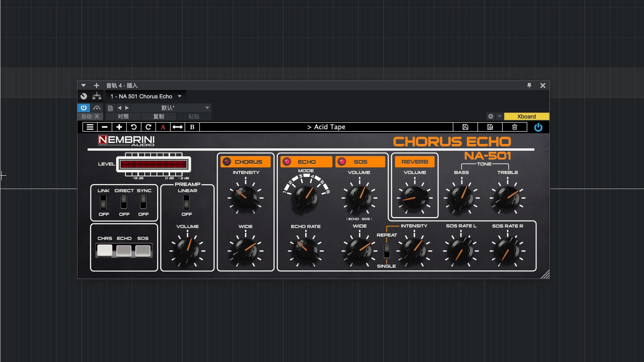Undo the last plugin change
The width and height of the screenshot is (644, 362).
(133, 127)
